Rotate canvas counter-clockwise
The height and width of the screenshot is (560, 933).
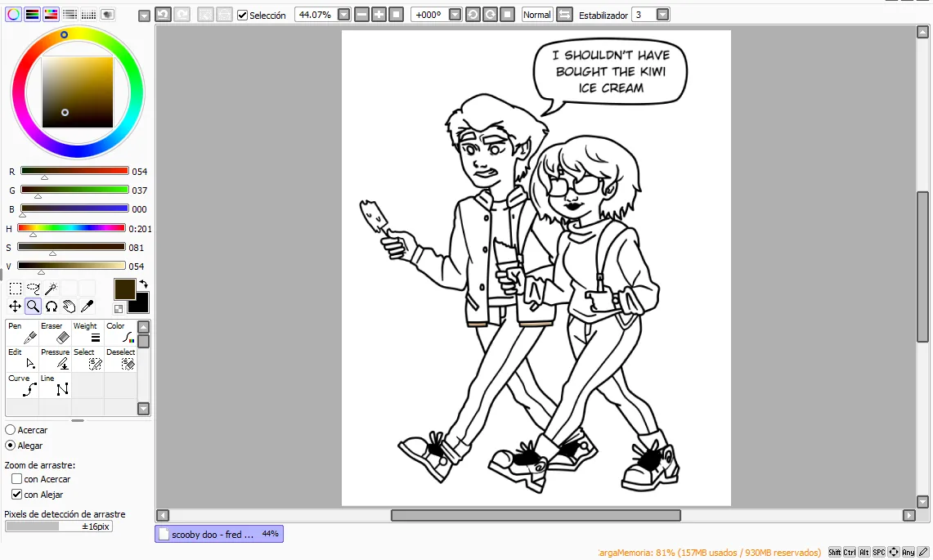(x=473, y=15)
